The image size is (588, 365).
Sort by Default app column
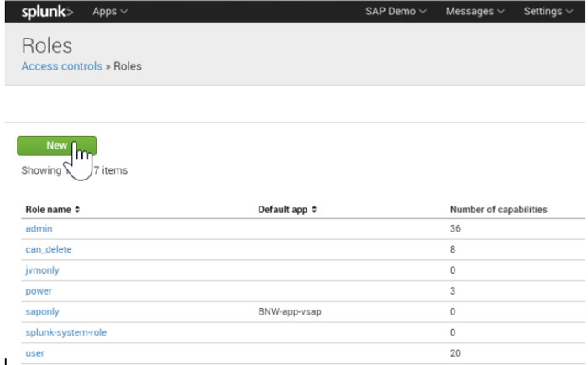(x=286, y=209)
